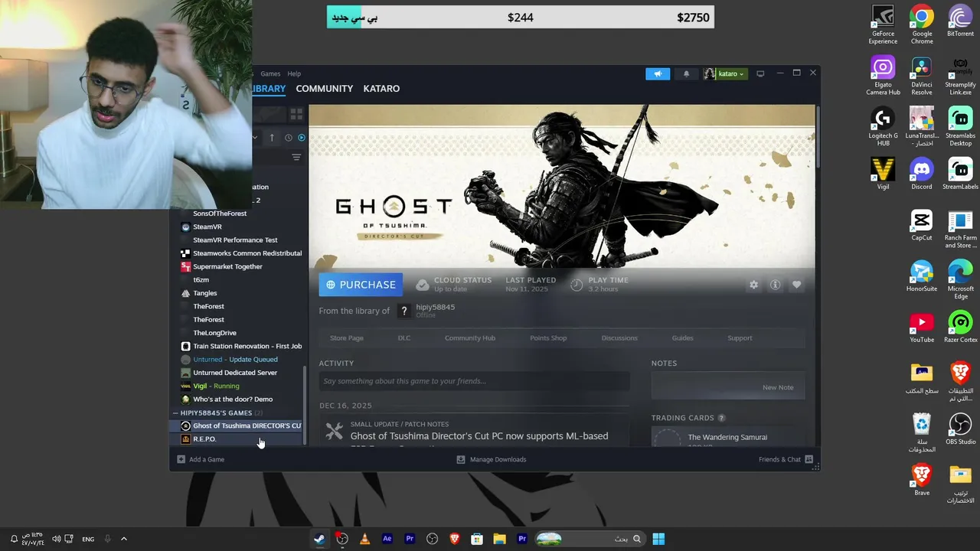This screenshot has width=980, height=551.
Task: Select R.E.P.O. in the library list
Action: click(237, 439)
